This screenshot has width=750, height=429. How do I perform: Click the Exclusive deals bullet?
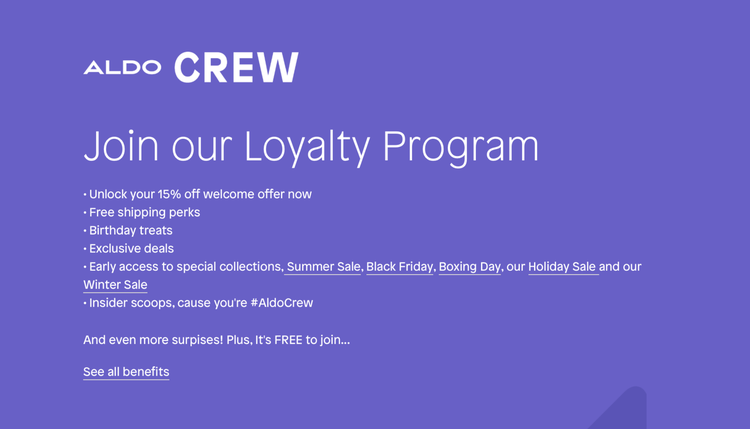point(131,249)
